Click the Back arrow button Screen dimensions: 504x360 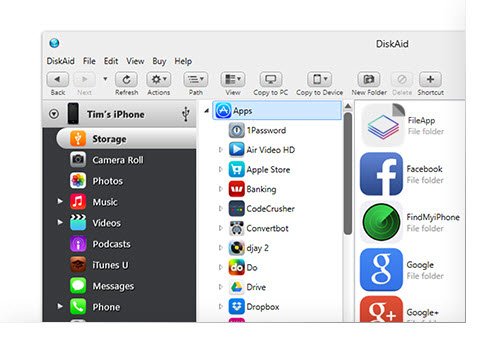tap(58, 79)
